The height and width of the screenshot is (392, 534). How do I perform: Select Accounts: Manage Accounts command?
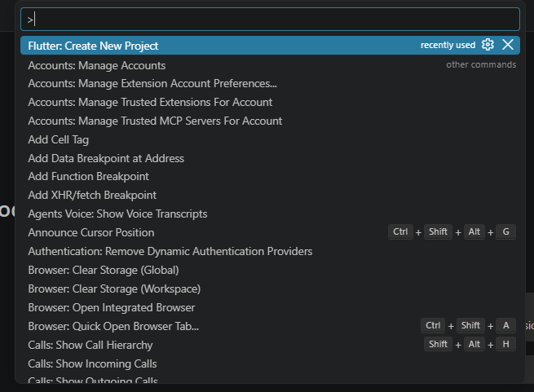click(x=270, y=65)
